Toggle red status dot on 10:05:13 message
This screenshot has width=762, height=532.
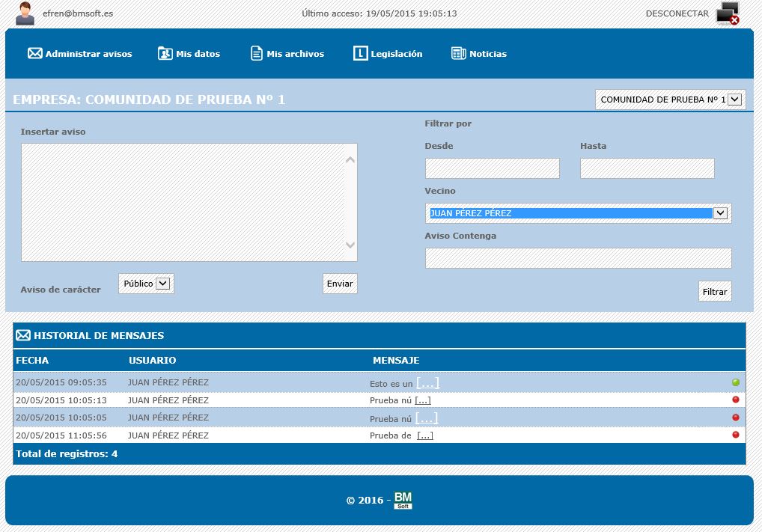coord(735,400)
